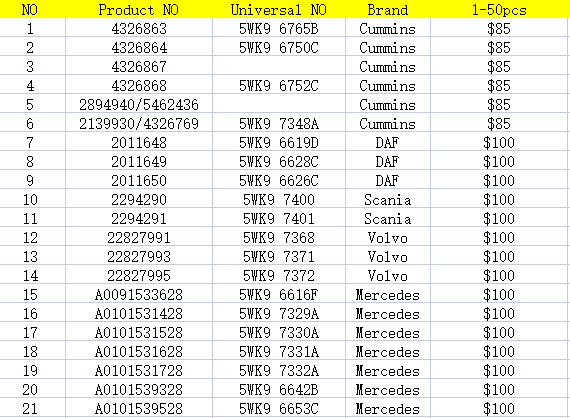Select product number 2011648
Viewport: 570px width, 418px height.
pos(139,142)
